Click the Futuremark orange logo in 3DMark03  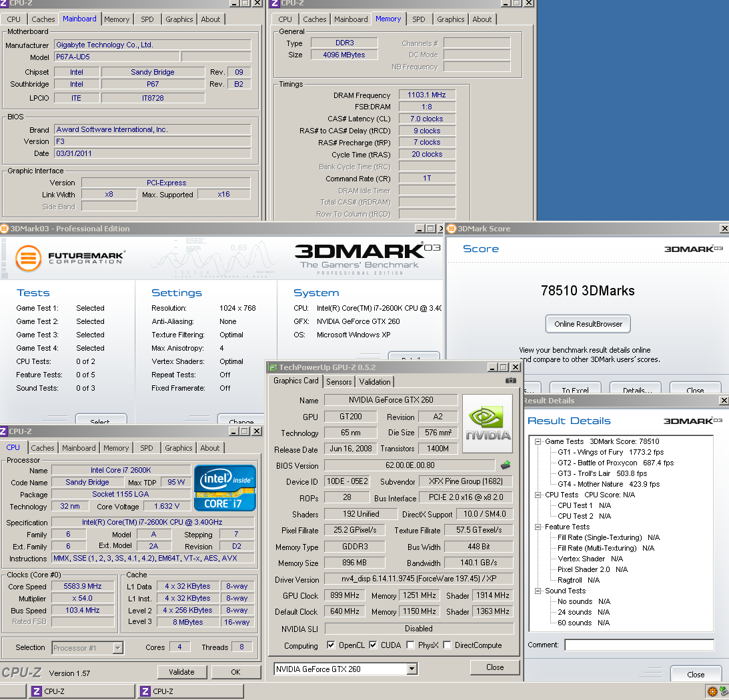(28, 258)
